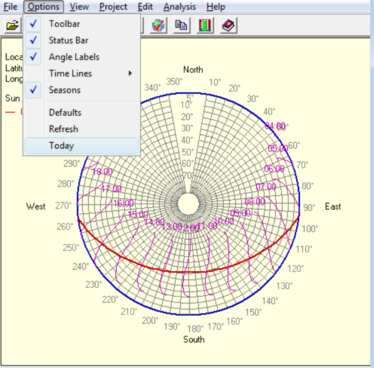Viewport: 374px width, 368px height.
Task: Click the 08:00 time line label
Action: click(255, 202)
